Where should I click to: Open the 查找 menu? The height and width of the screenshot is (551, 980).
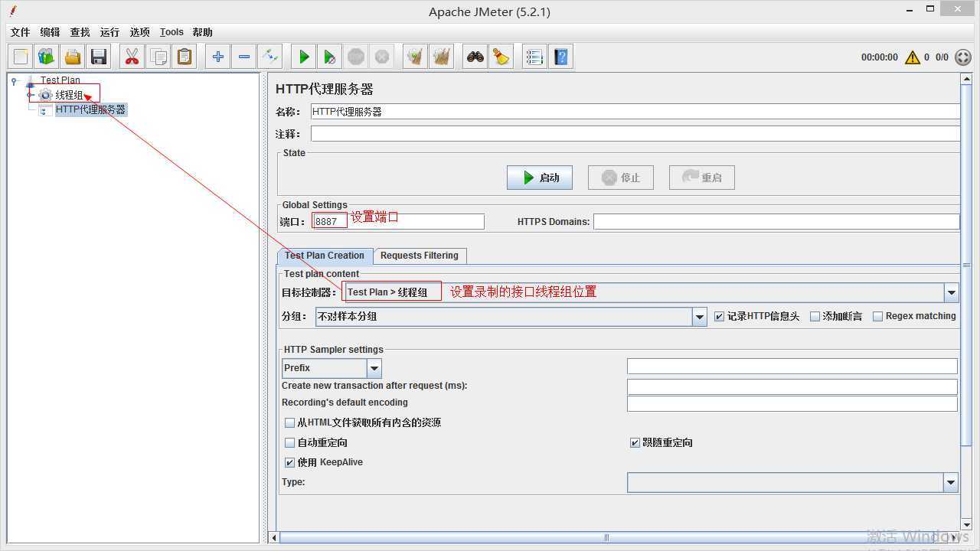pos(80,32)
